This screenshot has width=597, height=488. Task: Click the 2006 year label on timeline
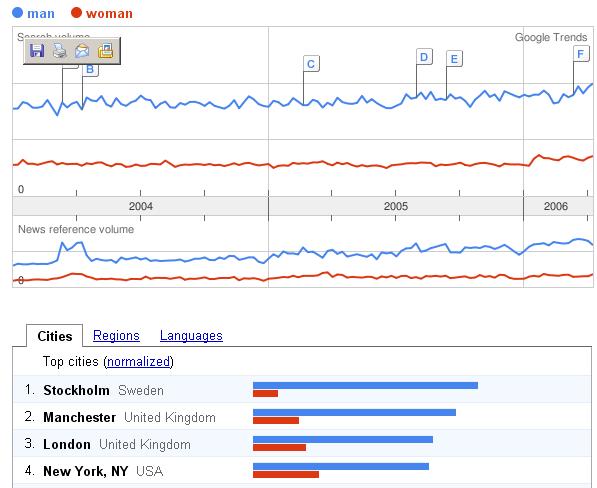pyautogui.click(x=555, y=206)
